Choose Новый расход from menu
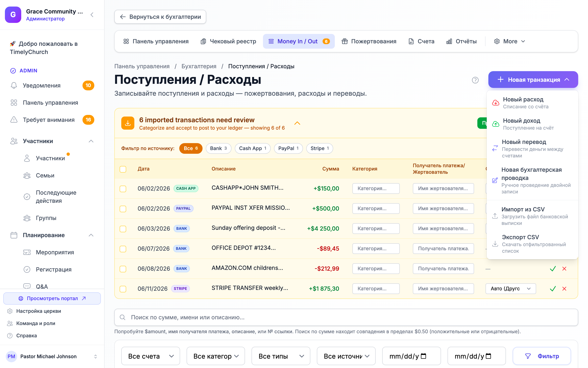 pyautogui.click(x=532, y=103)
